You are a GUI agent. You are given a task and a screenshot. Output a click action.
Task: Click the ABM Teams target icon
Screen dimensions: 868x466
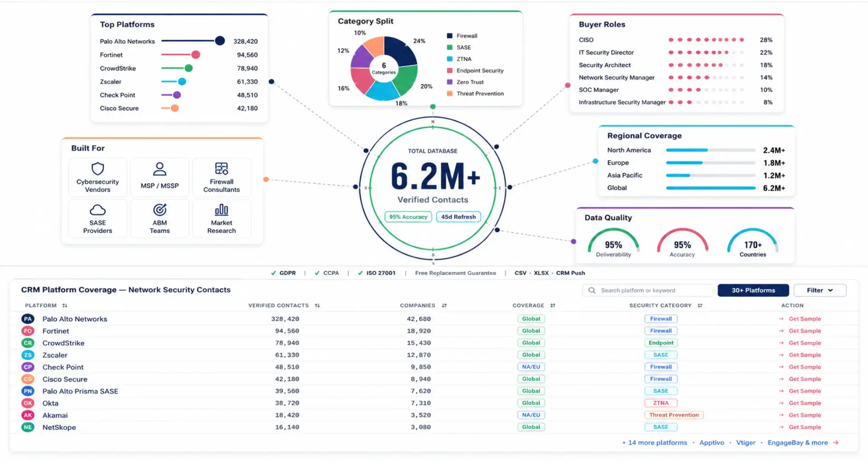160,210
